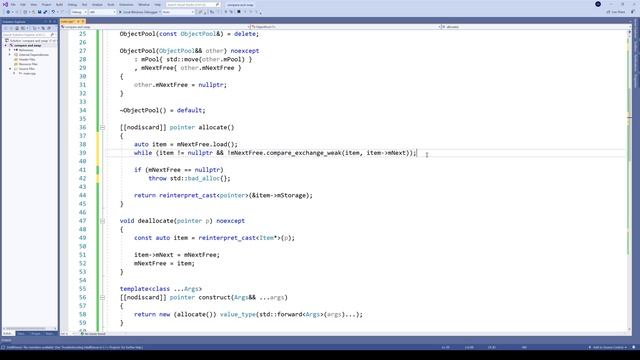Viewport: 640px width, 360px height.
Task: Click the Navigate Backward toolbar icon
Action: click(x=8, y=12)
